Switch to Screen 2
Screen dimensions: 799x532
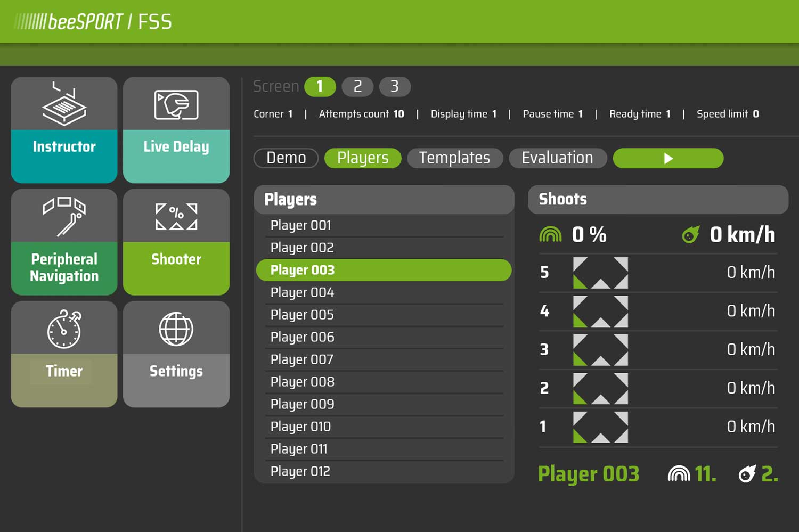pyautogui.click(x=357, y=86)
